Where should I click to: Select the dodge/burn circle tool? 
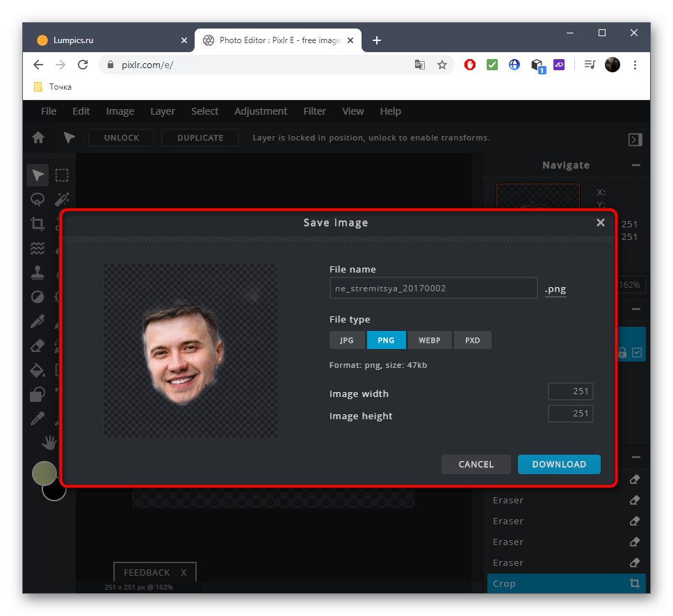[38, 297]
